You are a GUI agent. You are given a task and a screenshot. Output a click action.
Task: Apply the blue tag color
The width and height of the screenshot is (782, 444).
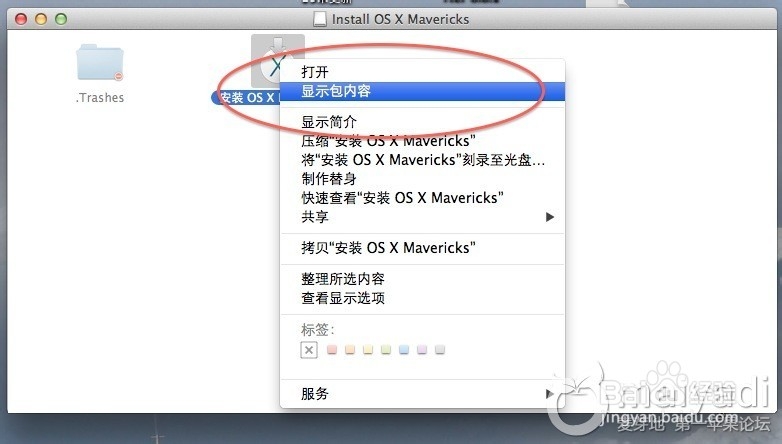[x=404, y=349]
